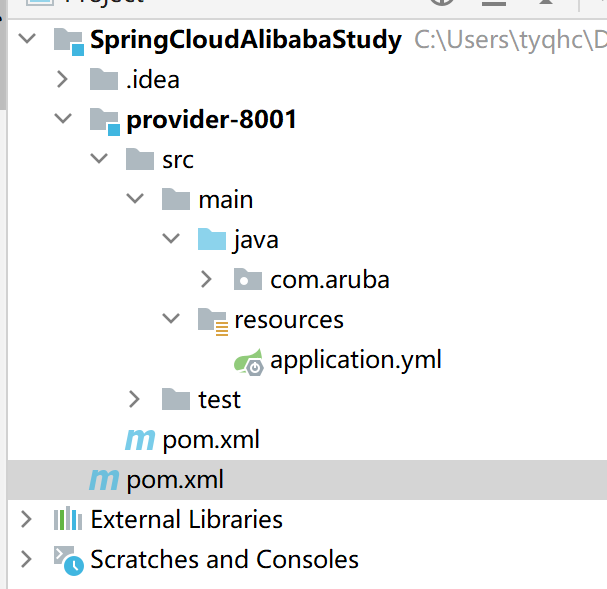Click the com.aruba package icon

pyautogui.click(x=248, y=279)
